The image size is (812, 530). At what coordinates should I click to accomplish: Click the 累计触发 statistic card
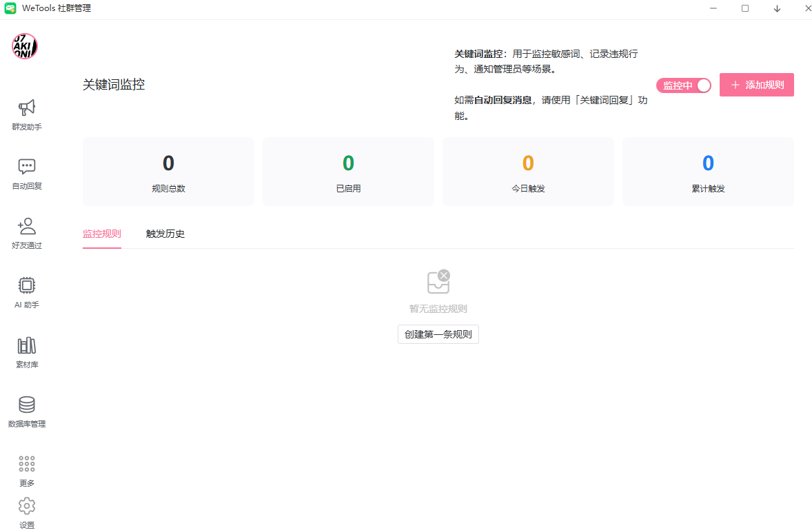pos(708,172)
